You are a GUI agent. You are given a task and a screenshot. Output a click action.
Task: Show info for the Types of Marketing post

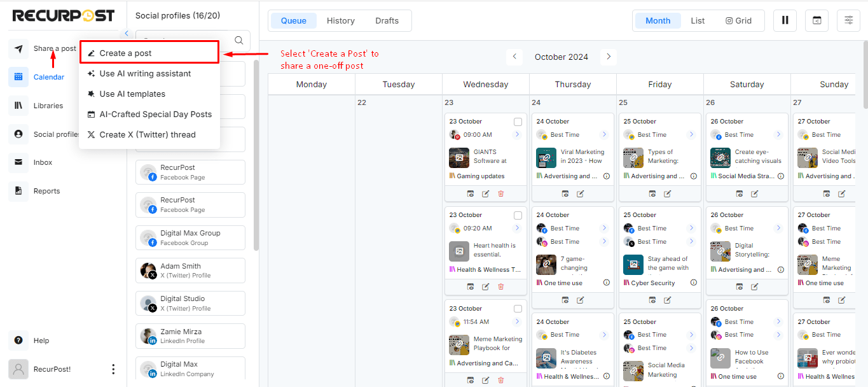[693, 176]
